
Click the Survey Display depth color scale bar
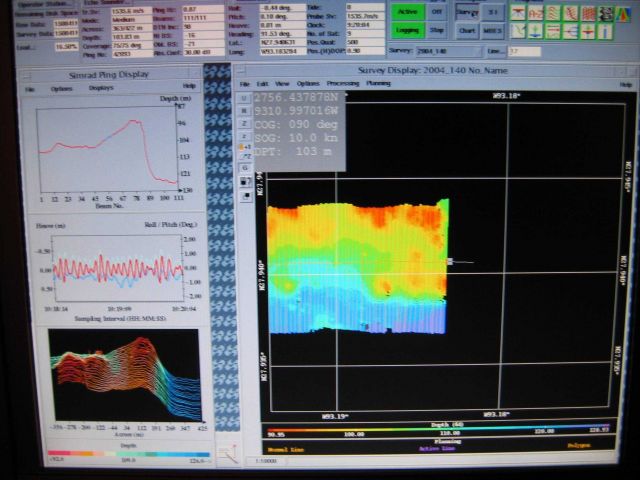click(x=439, y=429)
